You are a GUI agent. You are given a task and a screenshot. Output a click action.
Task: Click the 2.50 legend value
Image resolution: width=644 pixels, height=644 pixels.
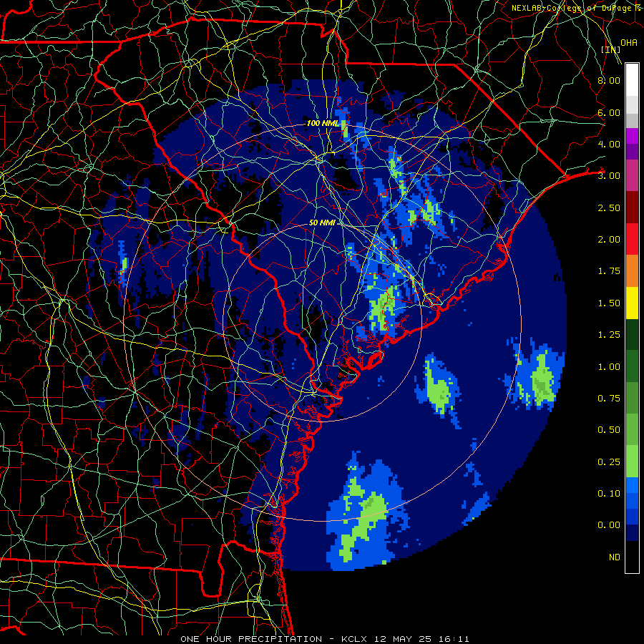click(x=609, y=208)
